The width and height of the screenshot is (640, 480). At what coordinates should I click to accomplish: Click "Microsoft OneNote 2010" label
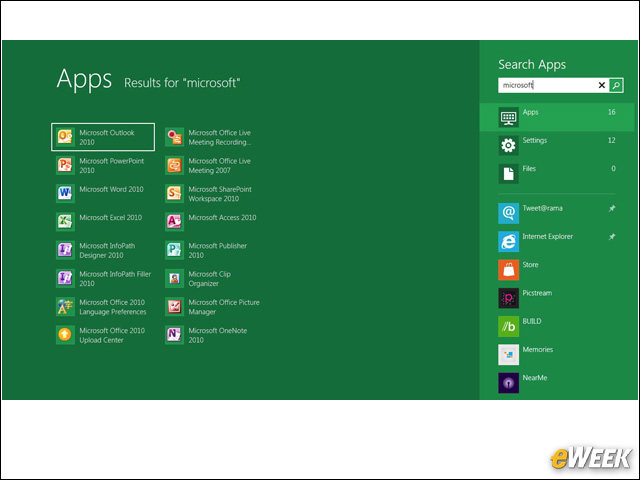tap(218, 335)
